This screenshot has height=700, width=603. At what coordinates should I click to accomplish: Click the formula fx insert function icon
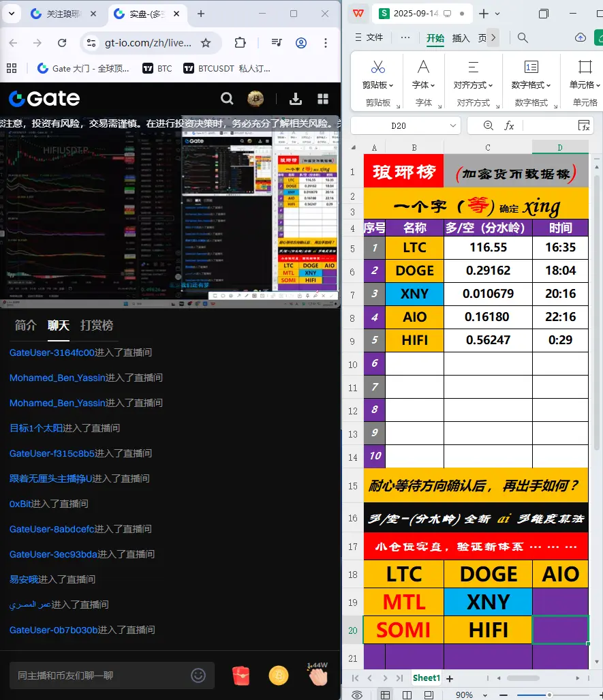(509, 126)
